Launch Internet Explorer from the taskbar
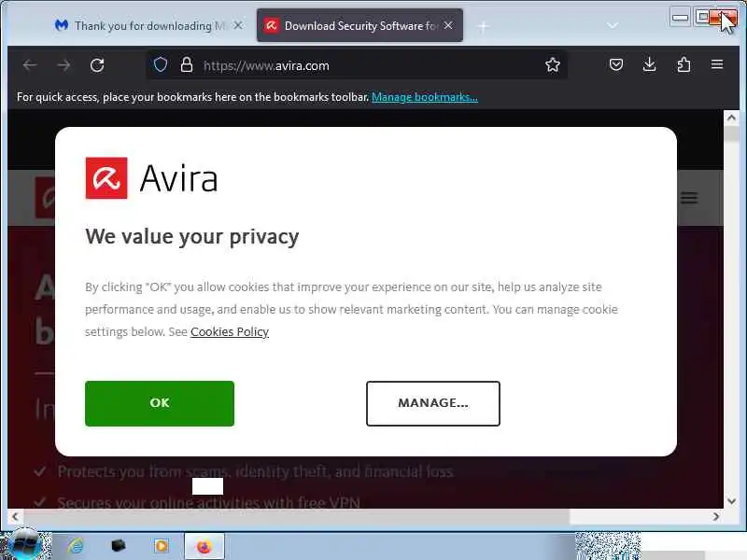The width and height of the screenshot is (747, 560). (x=76, y=546)
